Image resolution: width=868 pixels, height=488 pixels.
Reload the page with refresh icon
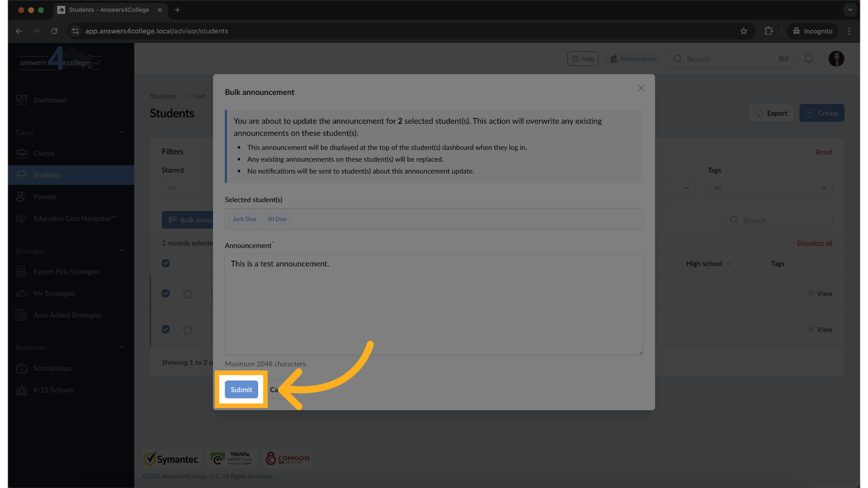pos(54,31)
